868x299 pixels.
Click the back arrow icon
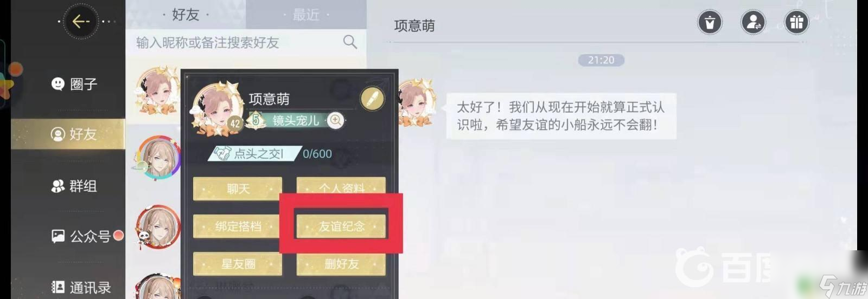(81, 21)
